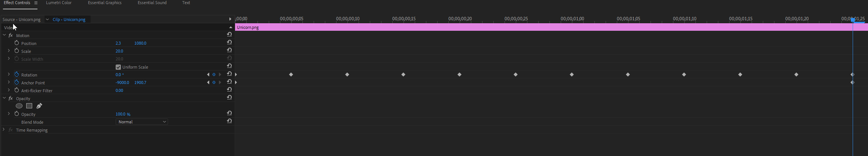
Task: Switch to the Lumetri Color tab
Action: pos(59,3)
